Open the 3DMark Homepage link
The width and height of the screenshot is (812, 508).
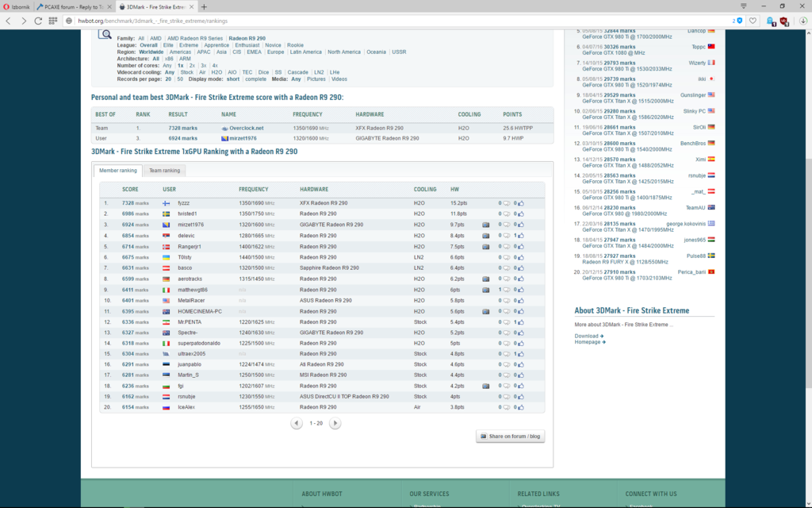[x=590, y=342]
